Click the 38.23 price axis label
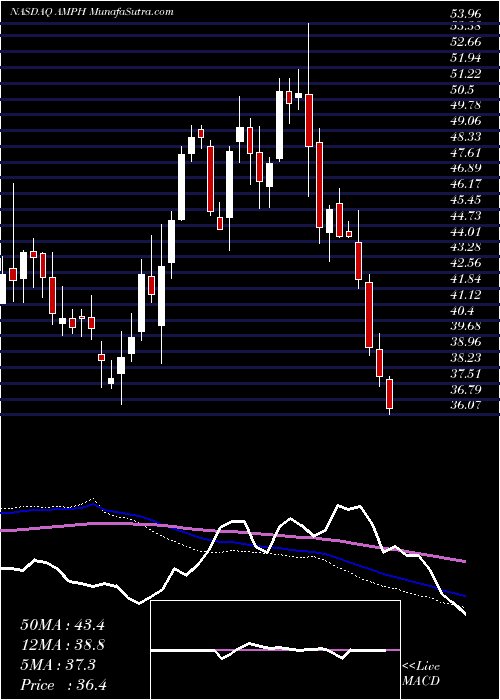The height and width of the screenshot is (700, 500). tap(466, 358)
